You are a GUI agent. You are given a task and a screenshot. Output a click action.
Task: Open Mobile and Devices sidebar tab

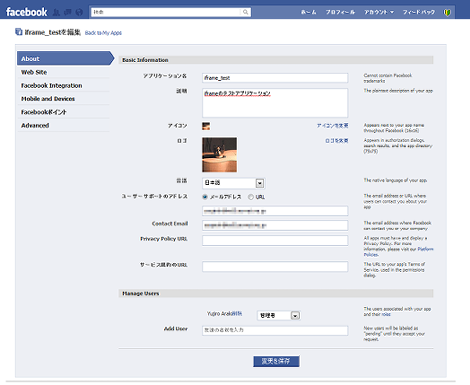(63, 99)
